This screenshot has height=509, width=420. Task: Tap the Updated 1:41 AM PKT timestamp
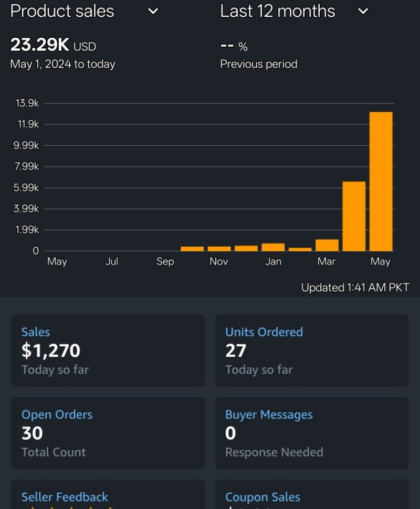[x=355, y=288]
